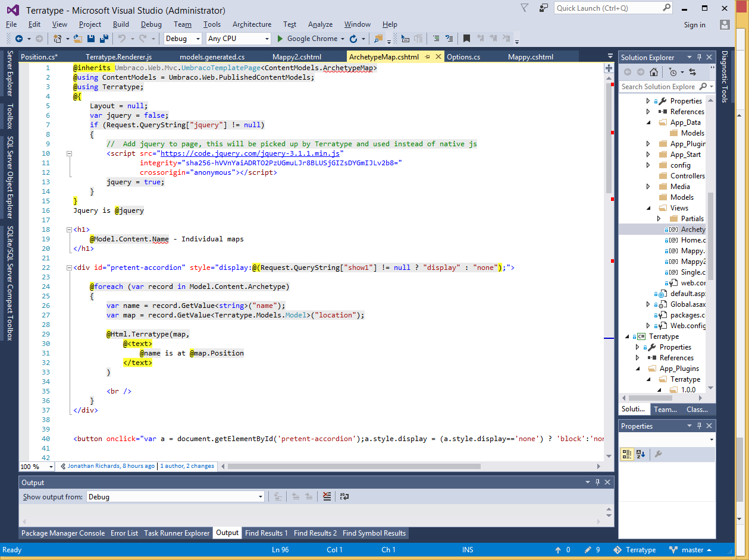749x560 pixels.
Task: Click the account avatar icon near Sign in
Action: click(725, 24)
